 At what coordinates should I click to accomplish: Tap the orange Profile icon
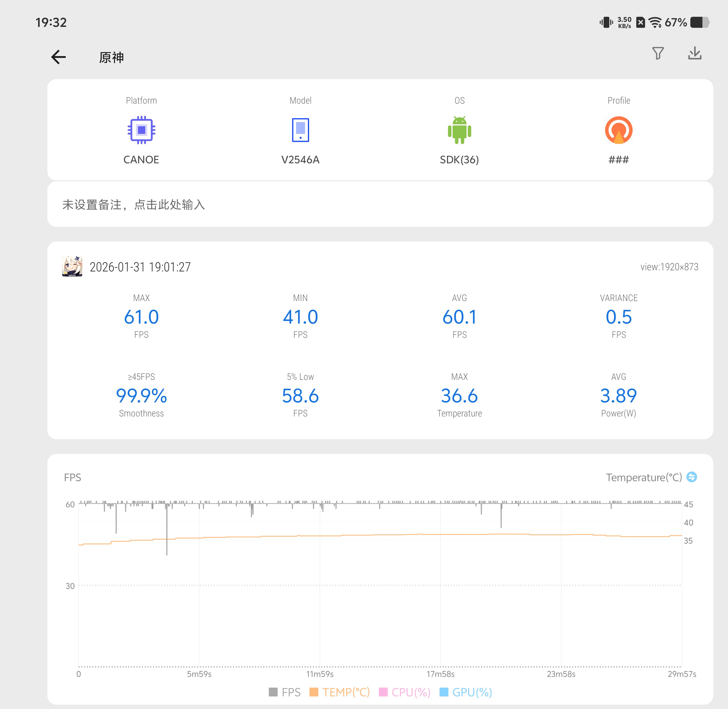[619, 130]
